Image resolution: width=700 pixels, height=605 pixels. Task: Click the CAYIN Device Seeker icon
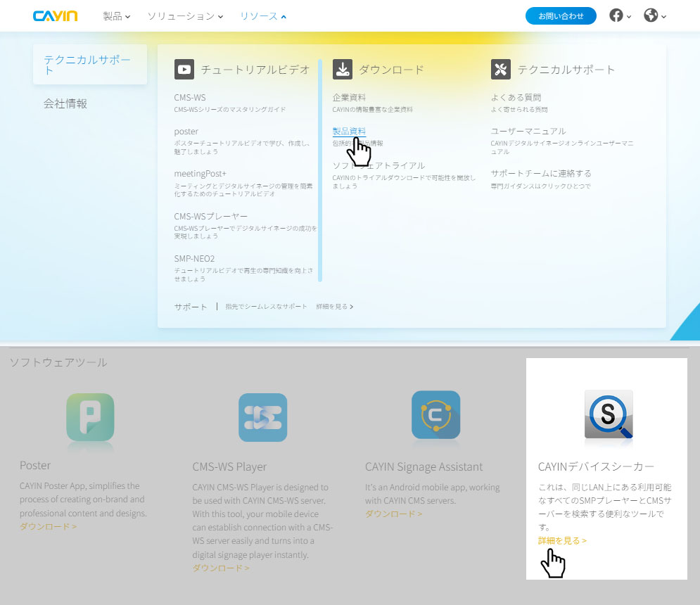(609, 415)
